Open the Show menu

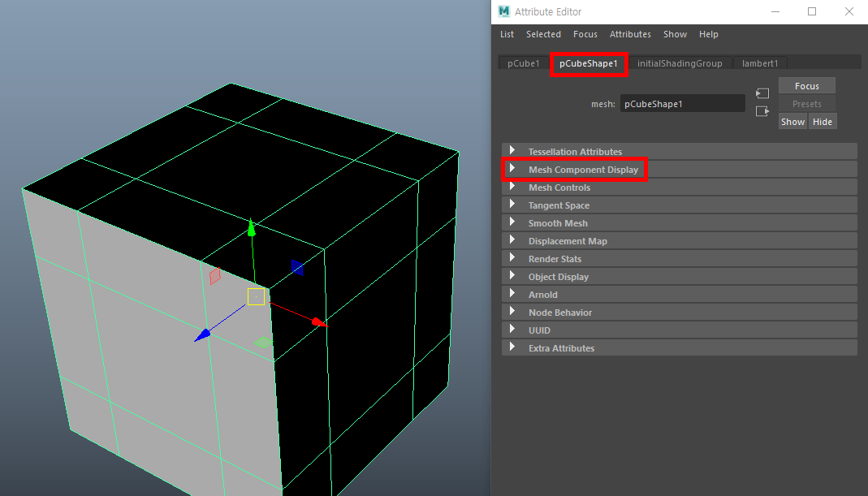click(675, 34)
